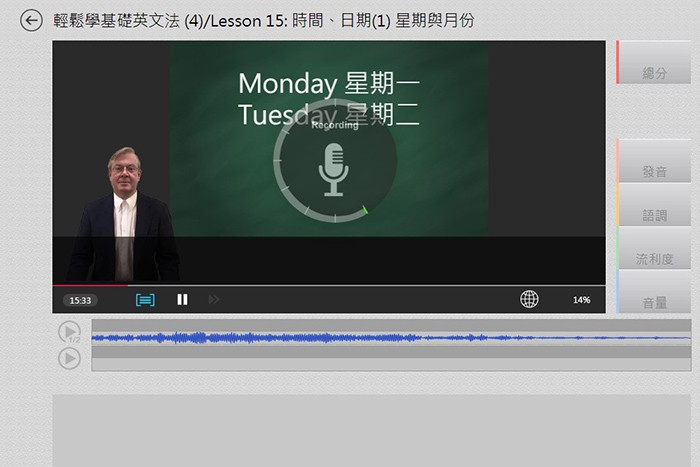
Task: Open the 總分 total score tab
Action: point(655,73)
